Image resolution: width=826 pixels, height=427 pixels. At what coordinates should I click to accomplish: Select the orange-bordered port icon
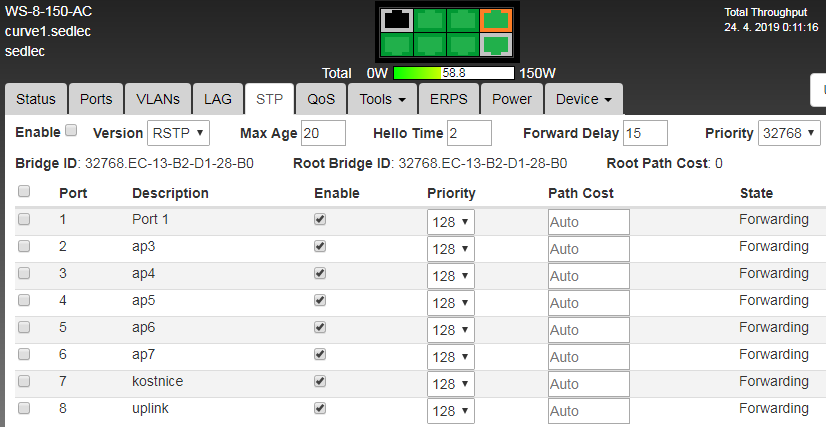[x=494, y=19]
